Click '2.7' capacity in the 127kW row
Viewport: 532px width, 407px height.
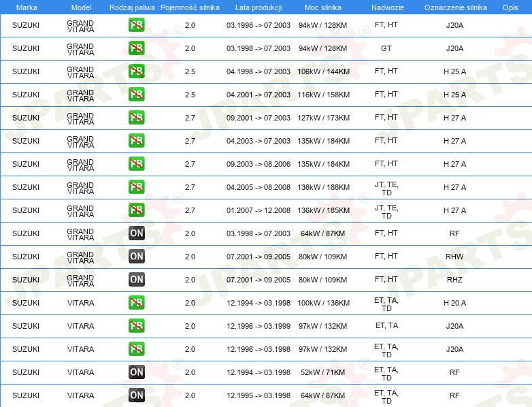(x=190, y=118)
